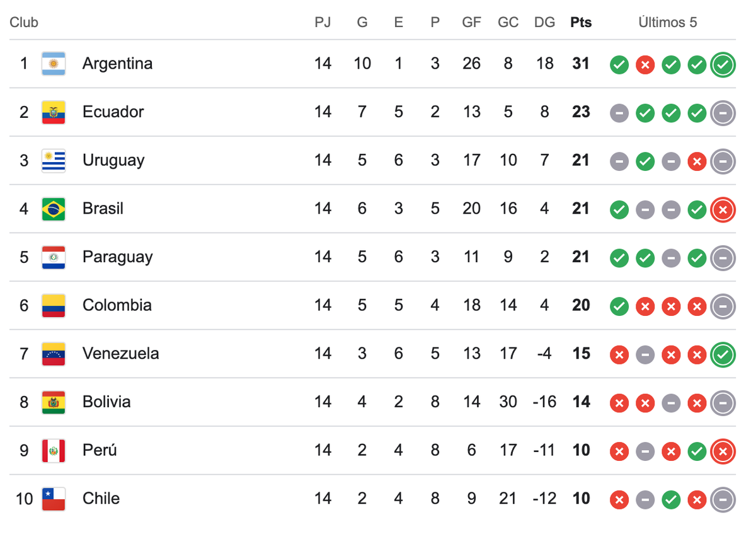This screenshot has height=534, width=756.
Task: Click the Paraguay flag icon
Action: [54, 257]
